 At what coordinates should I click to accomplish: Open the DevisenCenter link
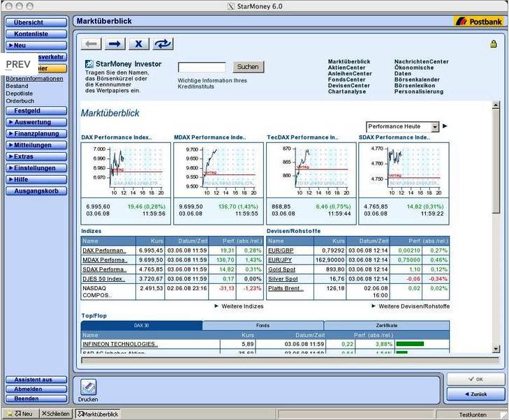(x=348, y=86)
